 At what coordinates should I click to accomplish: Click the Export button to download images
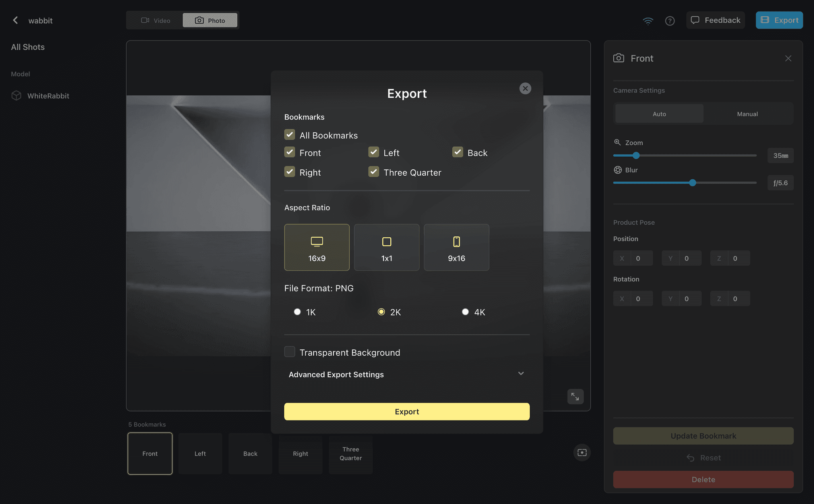coord(407,411)
